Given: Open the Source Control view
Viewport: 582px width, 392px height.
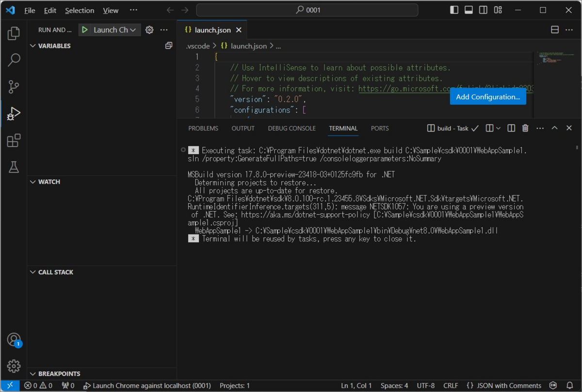Looking at the screenshot, I should pyautogui.click(x=14, y=87).
